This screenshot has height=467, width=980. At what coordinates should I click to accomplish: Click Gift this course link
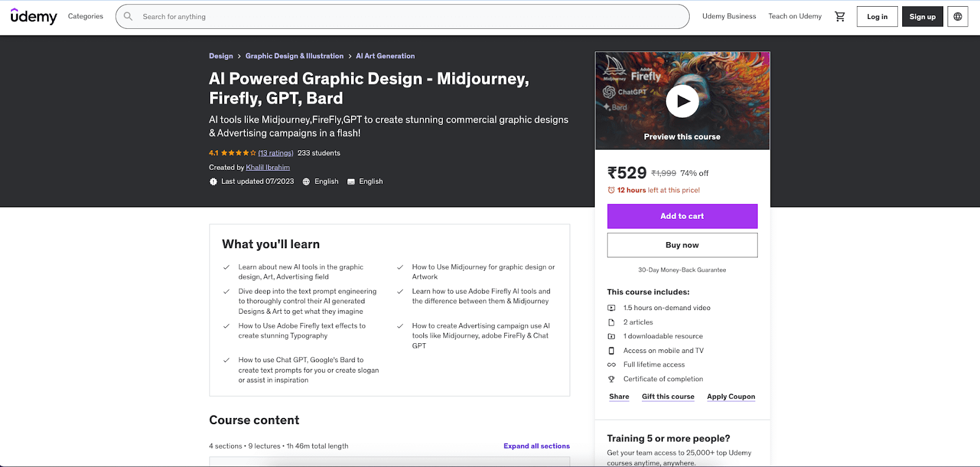[x=668, y=397]
